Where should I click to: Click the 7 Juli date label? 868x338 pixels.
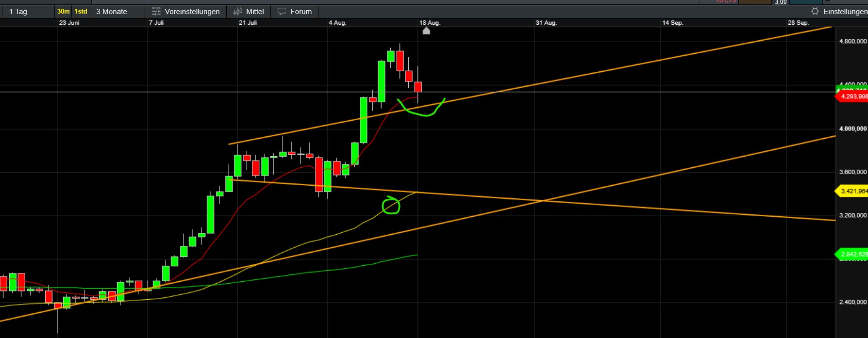pyautogui.click(x=156, y=23)
